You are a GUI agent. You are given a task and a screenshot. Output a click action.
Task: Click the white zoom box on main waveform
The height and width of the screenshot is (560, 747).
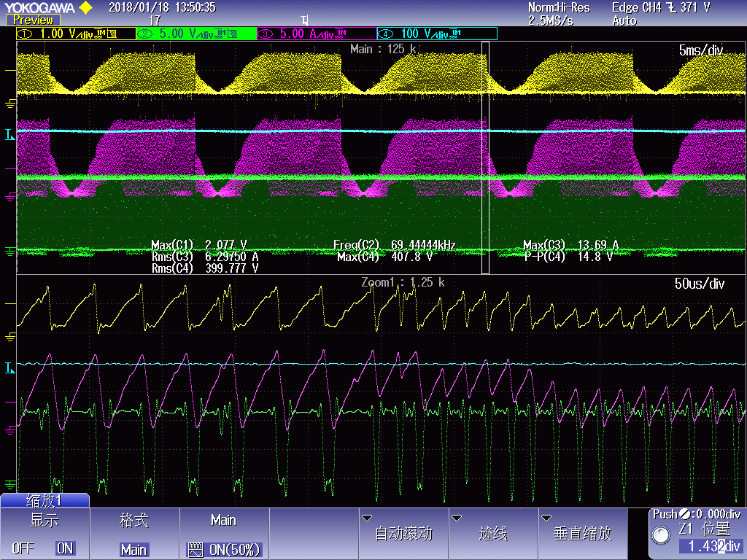[486, 157]
